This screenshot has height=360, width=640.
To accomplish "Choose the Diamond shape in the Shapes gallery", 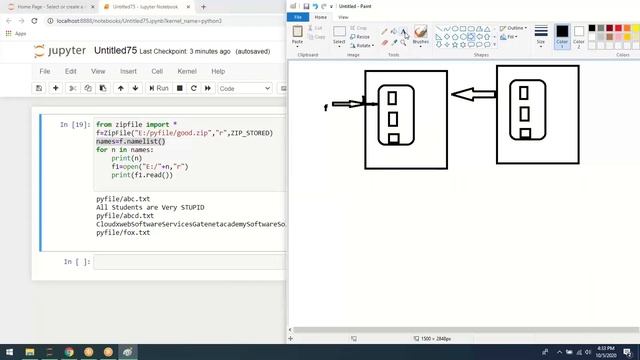I will (447, 37).
